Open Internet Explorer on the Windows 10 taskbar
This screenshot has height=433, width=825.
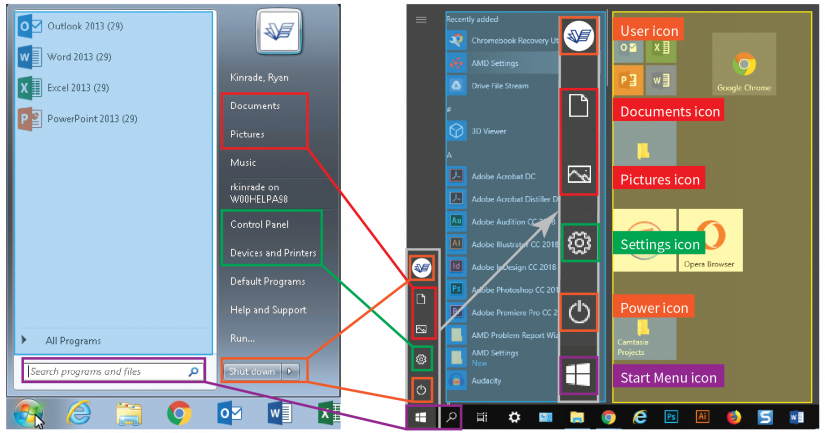click(x=640, y=417)
